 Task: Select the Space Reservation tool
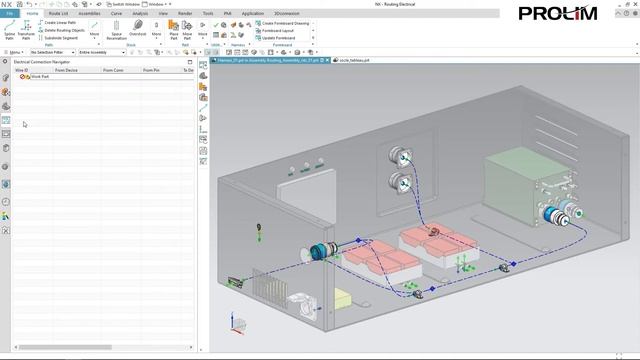(x=116, y=30)
